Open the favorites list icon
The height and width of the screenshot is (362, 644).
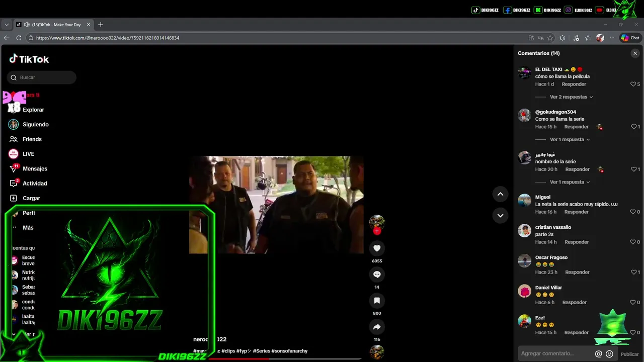[588, 38]
